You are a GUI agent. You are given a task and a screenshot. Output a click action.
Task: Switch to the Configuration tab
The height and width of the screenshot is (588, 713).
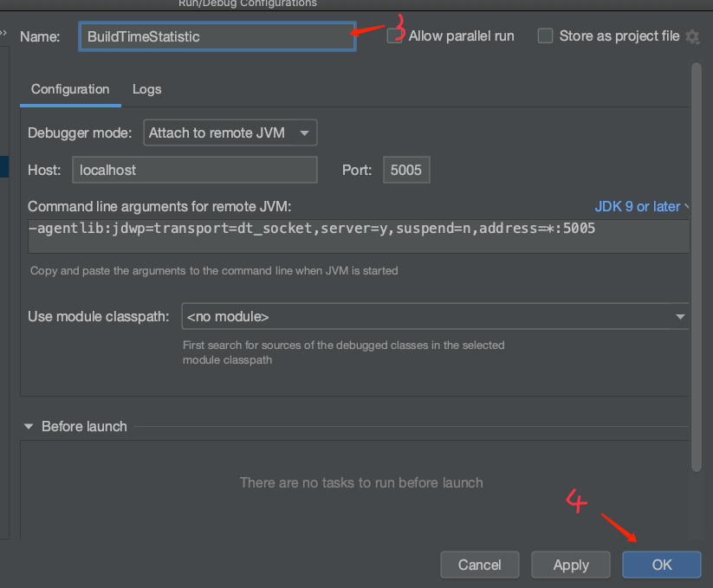pos(70,89)
